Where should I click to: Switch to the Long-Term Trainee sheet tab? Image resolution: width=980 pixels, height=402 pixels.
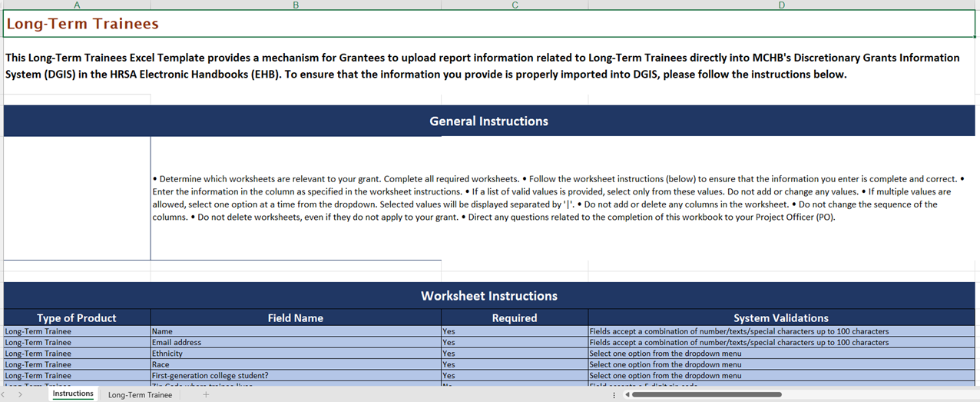(140, 394)
